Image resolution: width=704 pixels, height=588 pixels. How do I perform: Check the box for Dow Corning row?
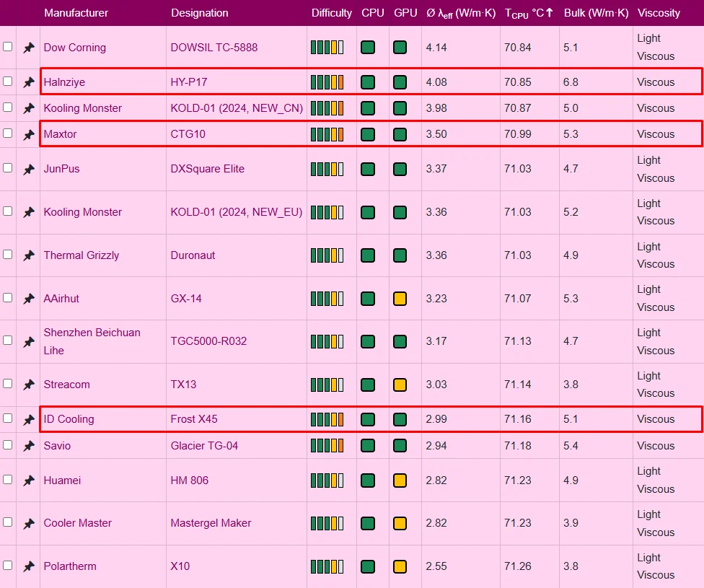coord(8,46)
